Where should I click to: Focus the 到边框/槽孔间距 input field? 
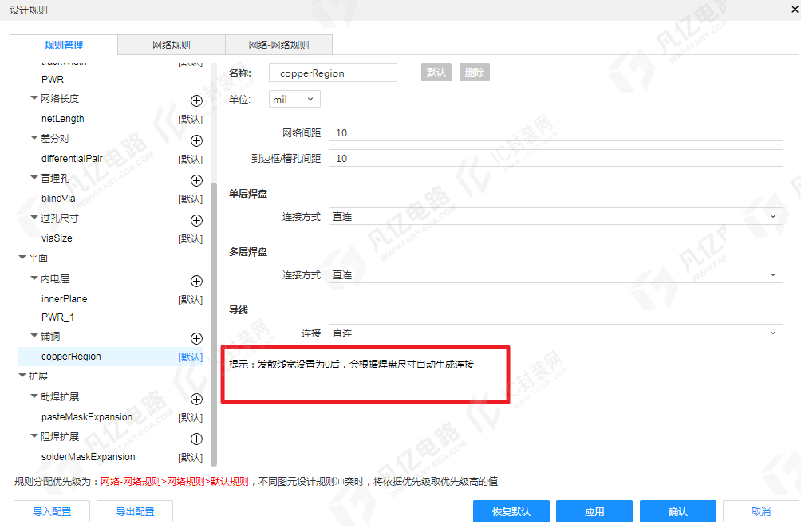tap(556, 158)
